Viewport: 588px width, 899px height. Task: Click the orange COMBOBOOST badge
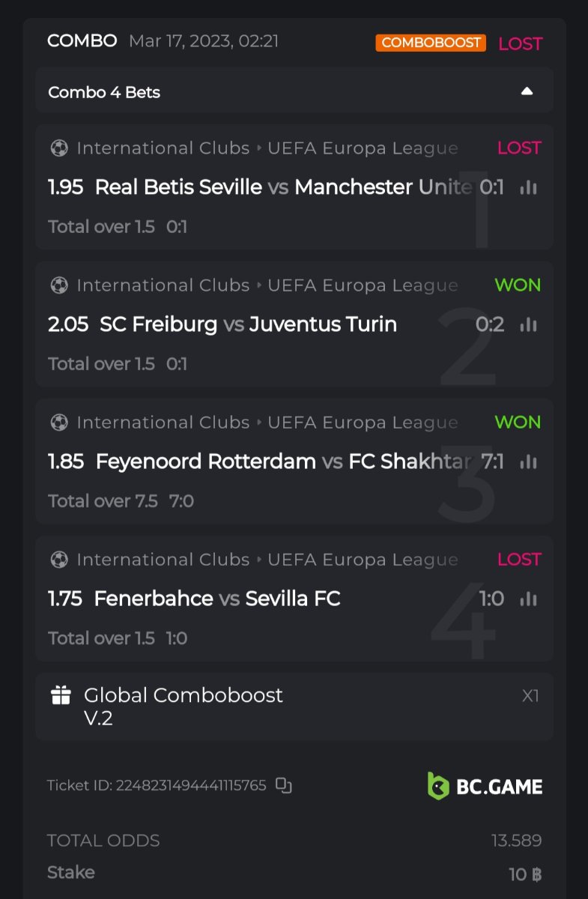coord(431,43)
